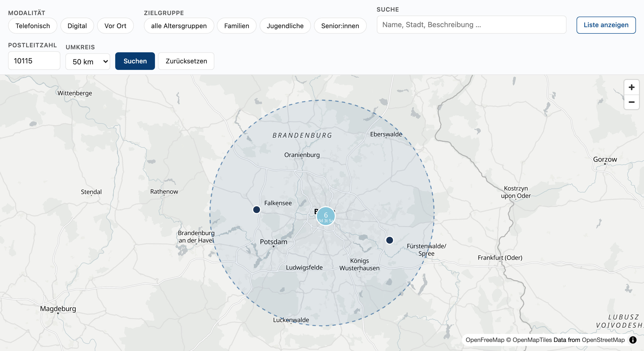This screenshot has width=644, height=351.
Task: Select the alle Altersgruppen filter
Action: [179, 26]
